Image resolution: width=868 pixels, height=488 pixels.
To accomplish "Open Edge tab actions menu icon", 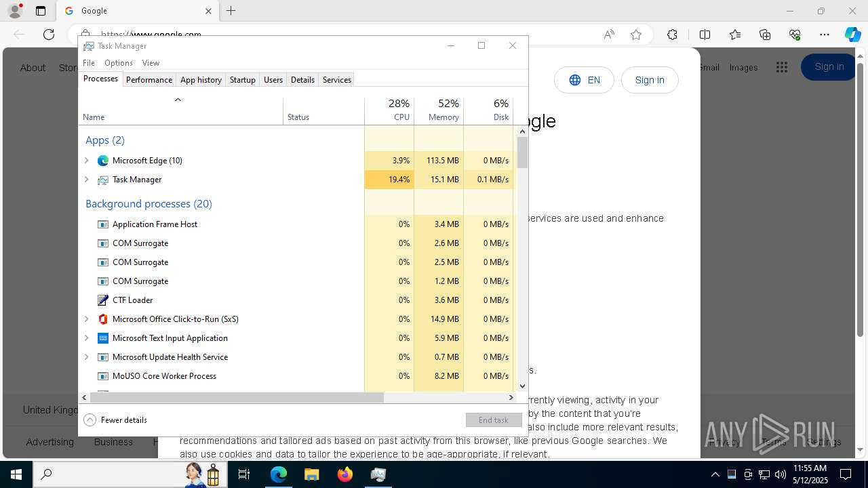I will click(x=41, y=11).
